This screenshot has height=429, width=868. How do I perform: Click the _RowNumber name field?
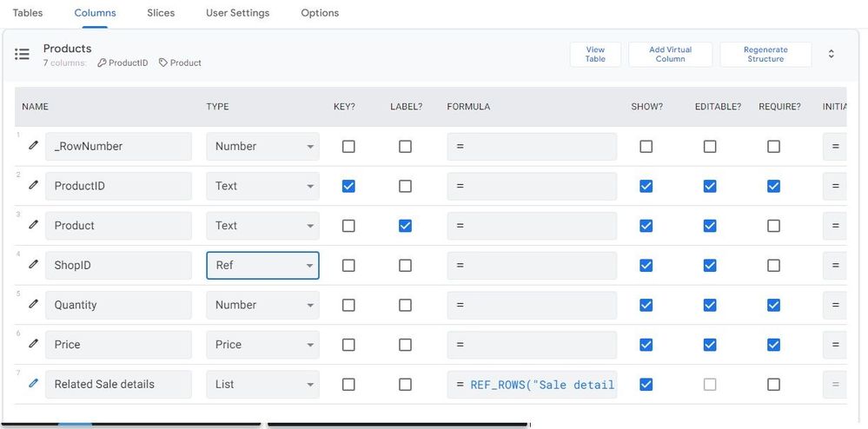coord(118,146)
